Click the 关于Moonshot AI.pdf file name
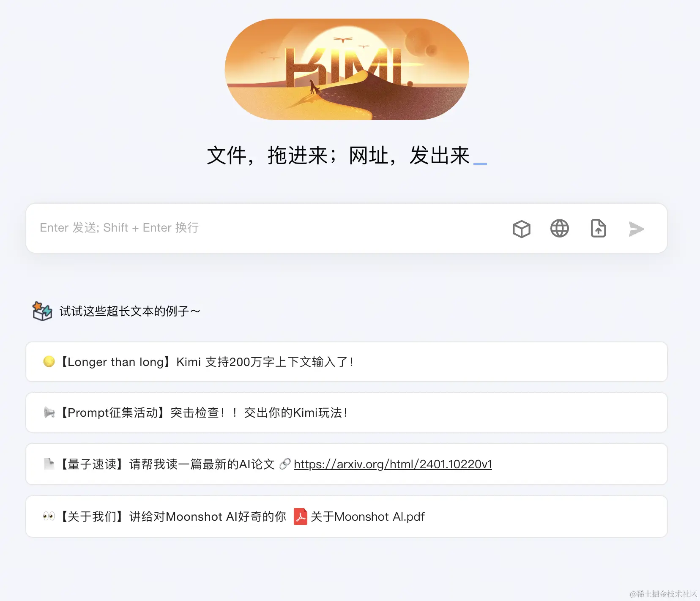The image size is (700, 601). click(368, 516)
